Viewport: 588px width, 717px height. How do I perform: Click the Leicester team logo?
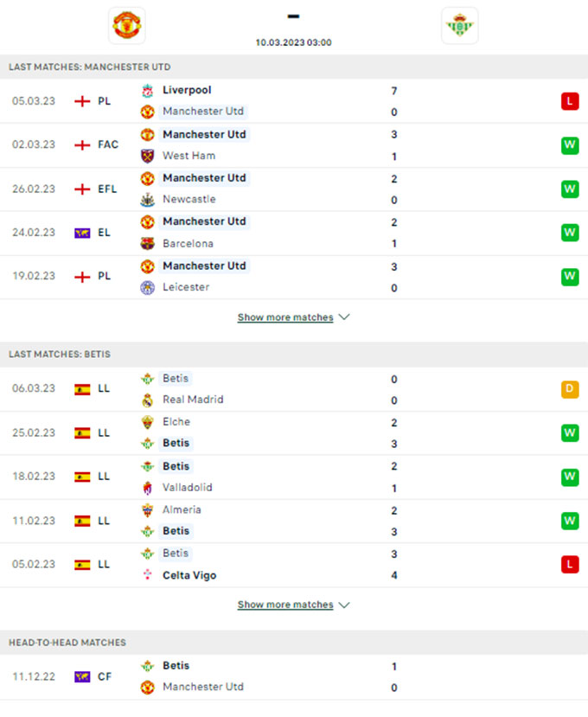tap(148, 287)
